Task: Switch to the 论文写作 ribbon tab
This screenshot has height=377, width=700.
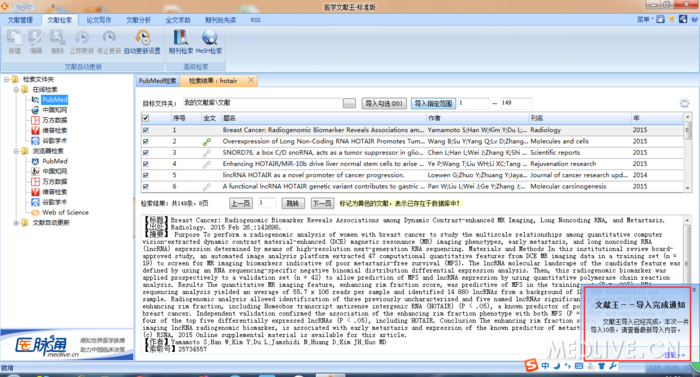Action: [99, 20]
